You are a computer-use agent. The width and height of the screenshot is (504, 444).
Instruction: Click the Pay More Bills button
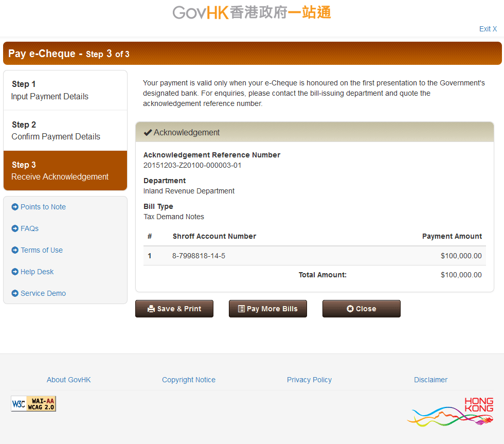tap(268, 309)
